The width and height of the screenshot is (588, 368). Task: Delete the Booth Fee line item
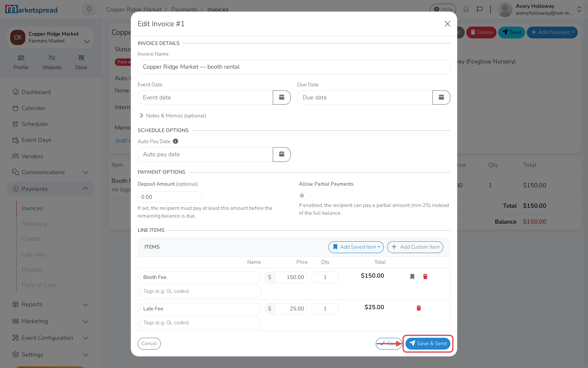pyautogui.click(x=425, y=276)
